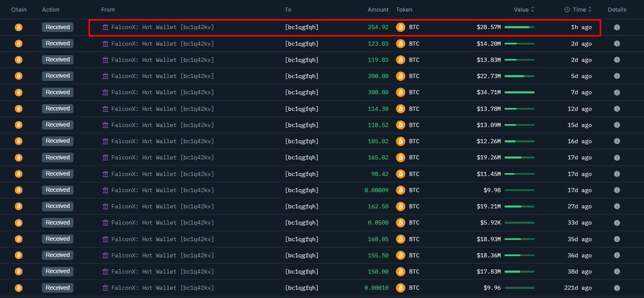Open details info icon for 110.52 BTC row
This screenshot has height=298, width=644.
tap(617, 125)
